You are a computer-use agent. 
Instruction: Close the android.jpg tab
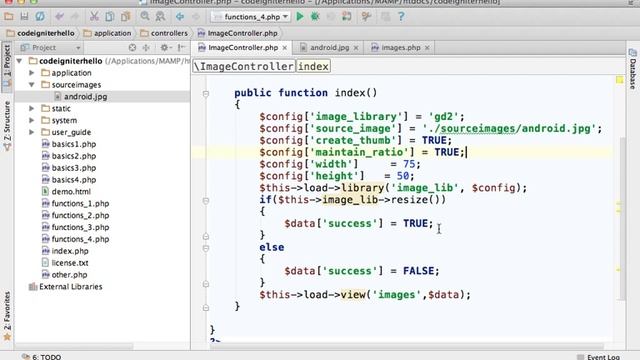[x=356, y=48]
